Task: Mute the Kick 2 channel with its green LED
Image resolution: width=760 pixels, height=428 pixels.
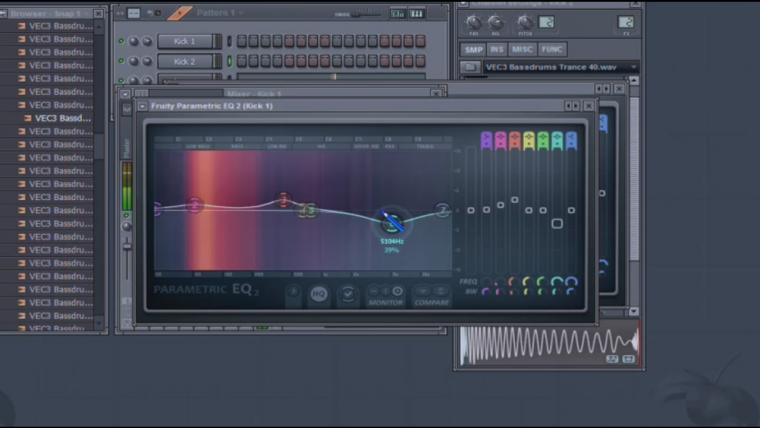Action: click(x=121, y=62)
